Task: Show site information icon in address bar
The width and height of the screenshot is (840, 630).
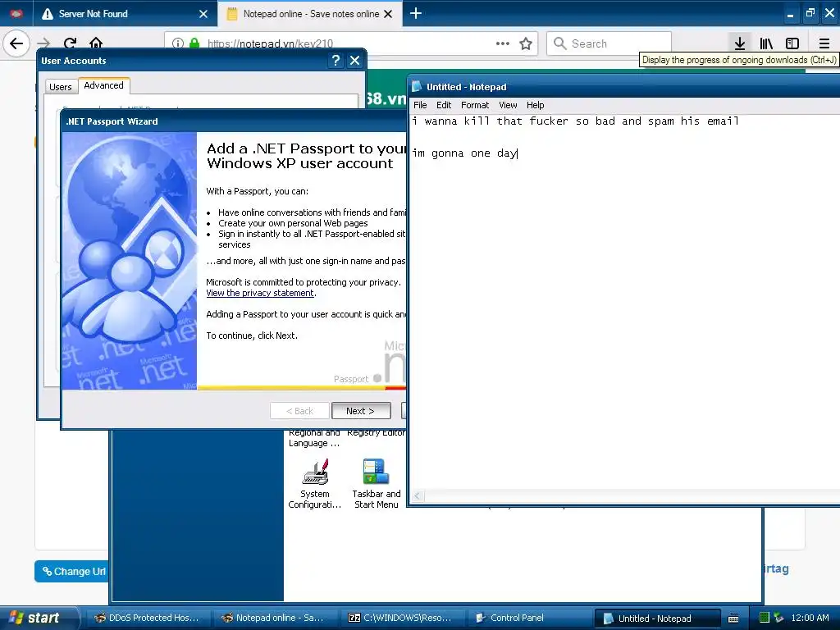Action: pyautogui.click(x=178, y=43)
